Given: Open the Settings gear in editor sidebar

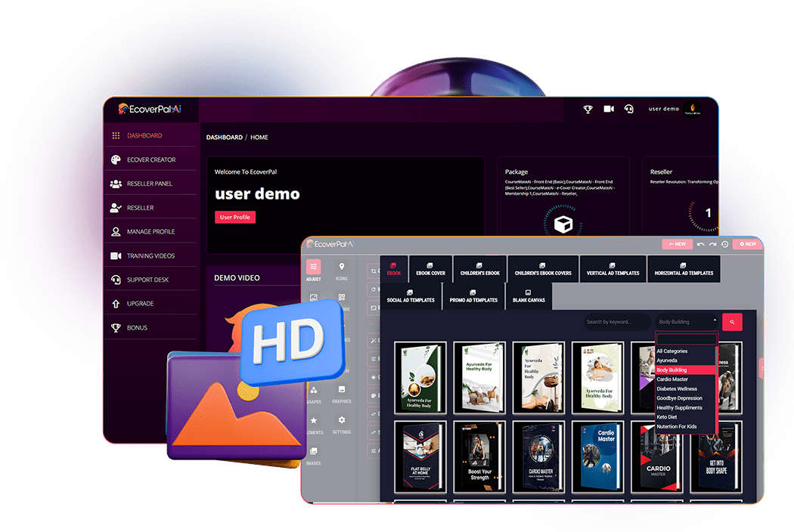Looking at the screenshot, I should point(342,424).
